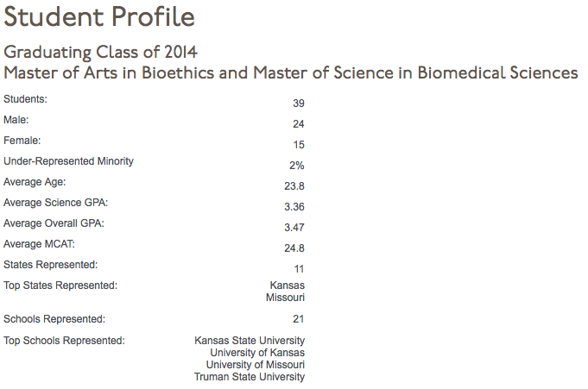Select the 2% minority value
Viewport: 588px width, 389px height.
(296, 166)
